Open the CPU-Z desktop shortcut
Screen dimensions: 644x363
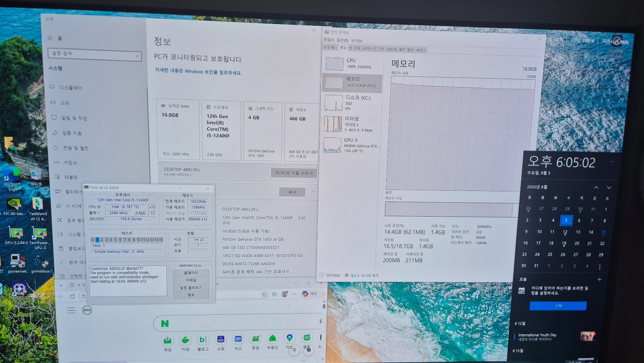click(x=19, y=293)
